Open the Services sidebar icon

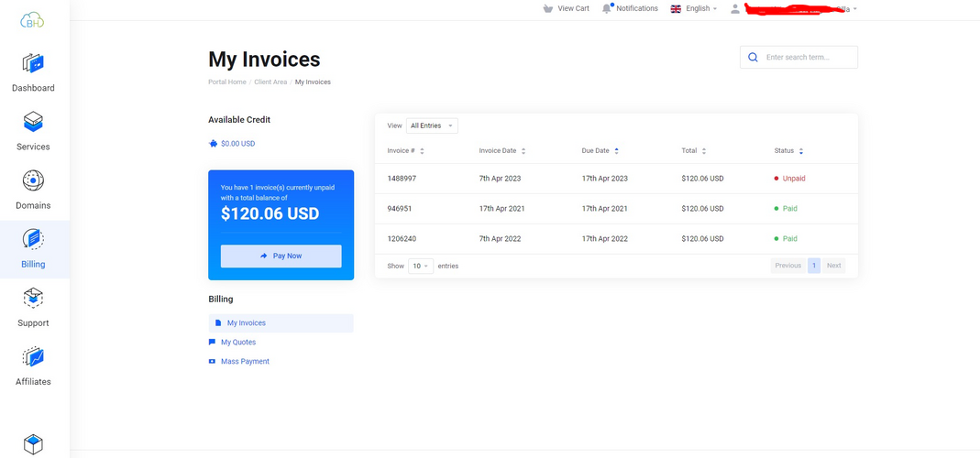click(x=33, y=121)
